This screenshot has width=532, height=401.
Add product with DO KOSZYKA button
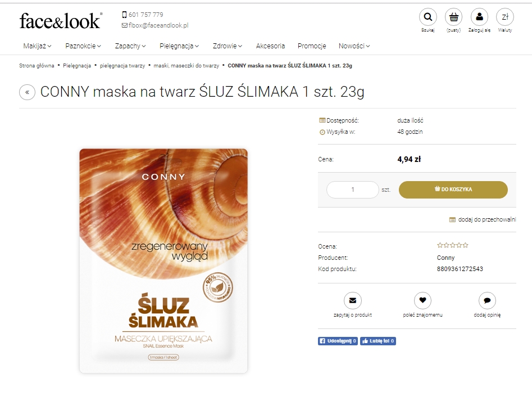(453, 190)
